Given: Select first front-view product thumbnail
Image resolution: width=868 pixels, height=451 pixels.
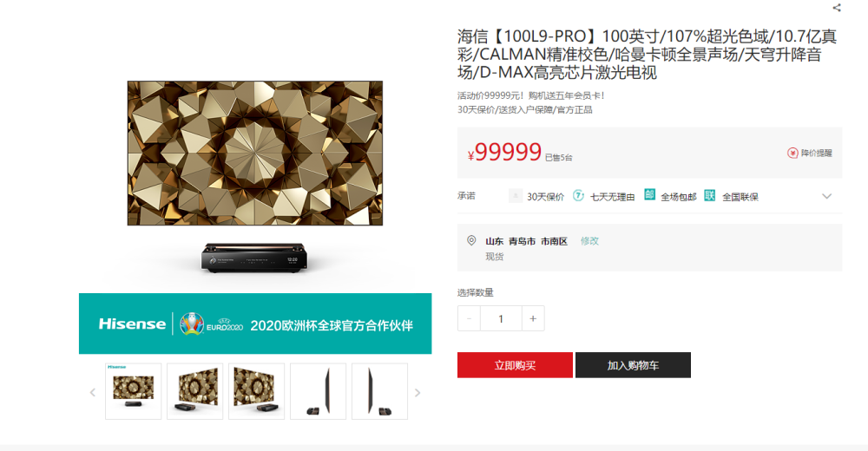Looking at the screenshot, I should (134, 391).
